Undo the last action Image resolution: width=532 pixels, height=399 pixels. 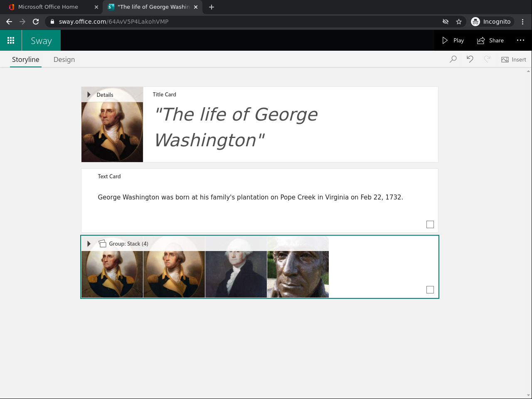click(470, 59)
